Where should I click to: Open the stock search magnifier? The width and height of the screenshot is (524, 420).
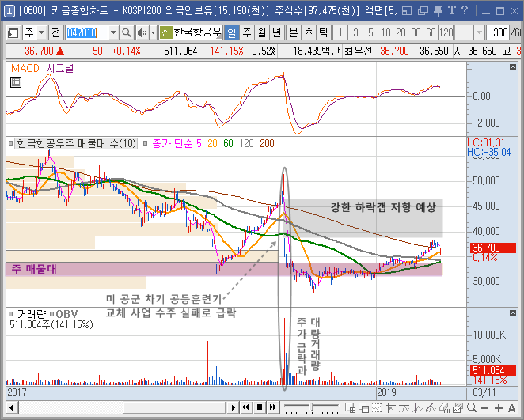click(x=127, y=32)
